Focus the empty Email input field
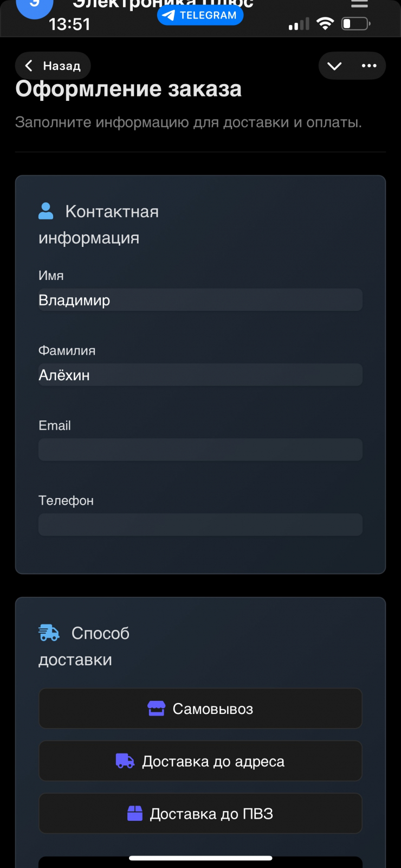401x868 pixels. [x=200, y=450]
